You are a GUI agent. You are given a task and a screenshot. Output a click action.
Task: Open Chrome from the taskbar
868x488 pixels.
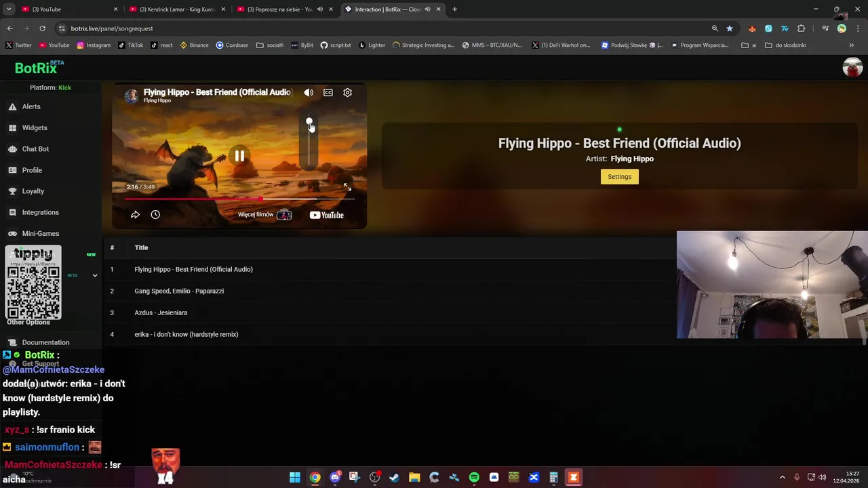[x=315, y=477]
